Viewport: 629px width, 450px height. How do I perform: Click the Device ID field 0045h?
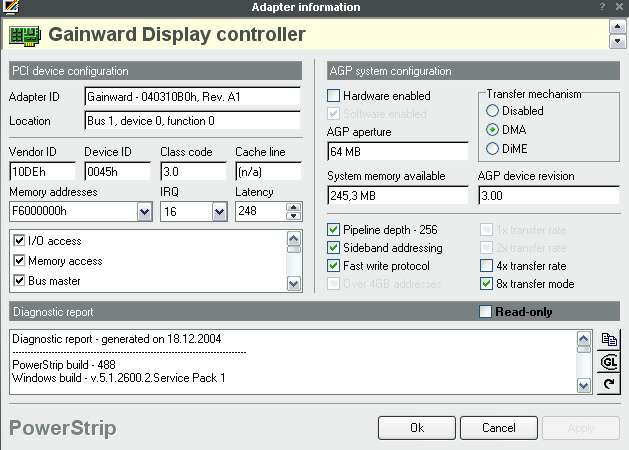(118, 172)
